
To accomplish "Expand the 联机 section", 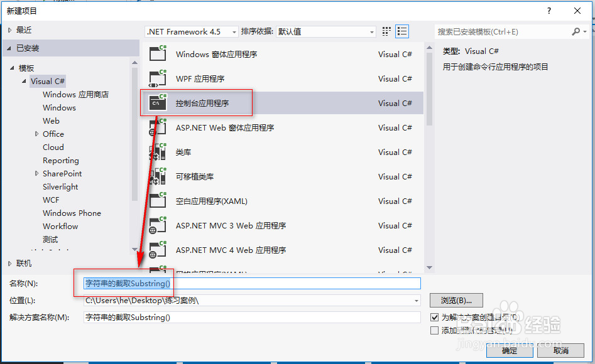I will pos(10,263).
